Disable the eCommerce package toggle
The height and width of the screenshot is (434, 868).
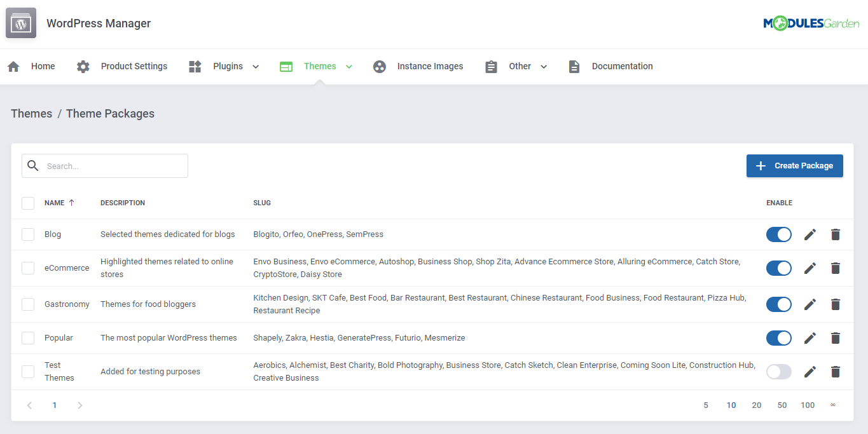click(778, 268)
